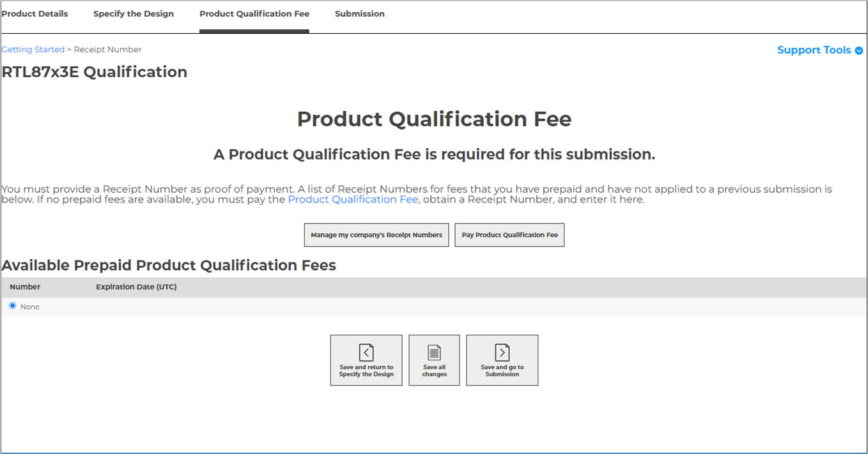Go to the Submission tab

pyautogui.click(x=360, y=13)
